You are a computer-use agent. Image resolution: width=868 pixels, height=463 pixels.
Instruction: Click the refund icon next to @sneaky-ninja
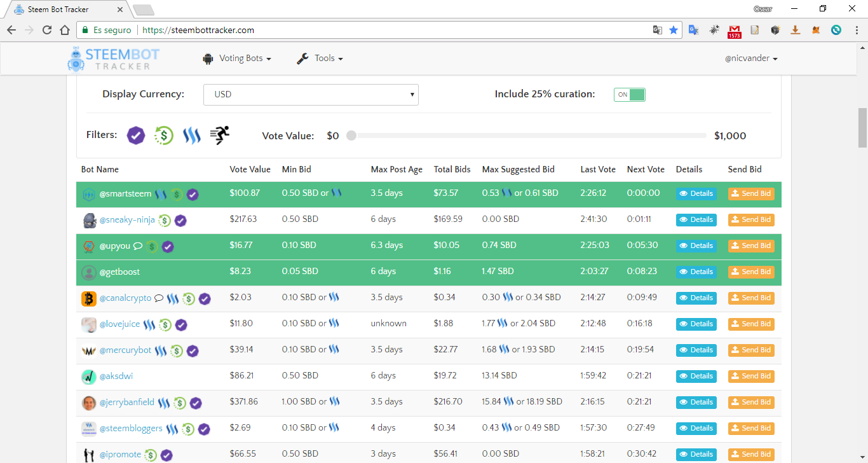tap(165, 220)
